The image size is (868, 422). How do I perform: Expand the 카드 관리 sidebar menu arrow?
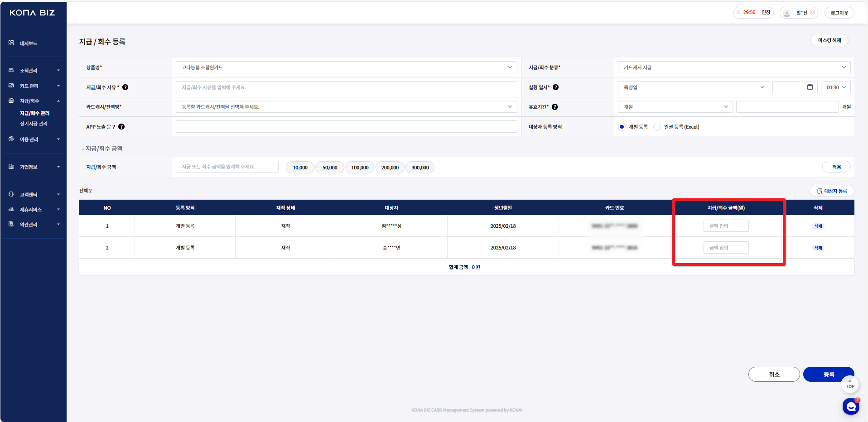[58, 86]
